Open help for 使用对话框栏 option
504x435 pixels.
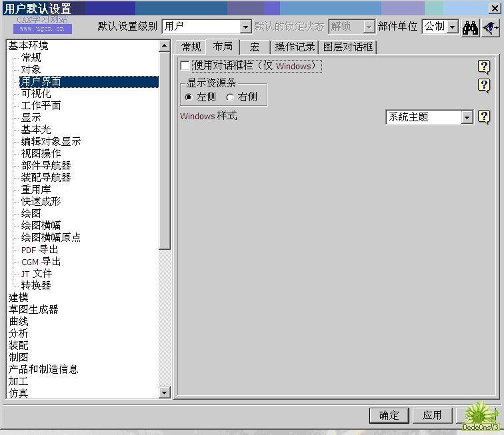pos(484,67)
